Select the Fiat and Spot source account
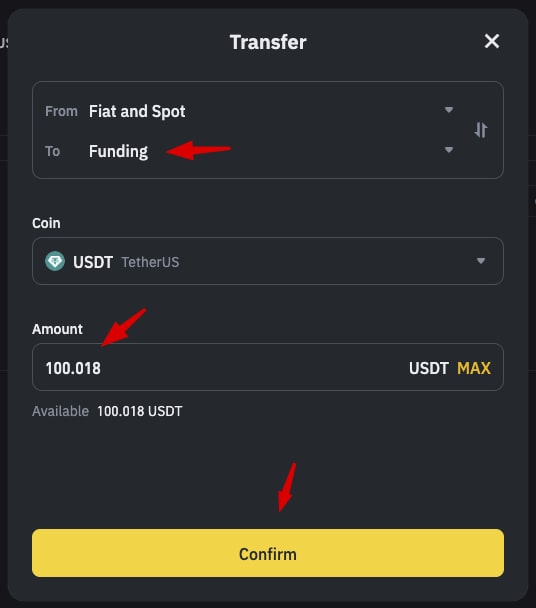The width and height of the screenshot is (536, 608). coord(137,111)
